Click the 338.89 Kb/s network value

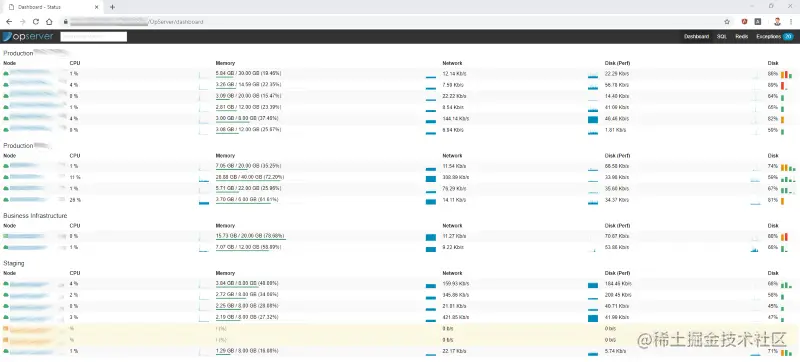[x=455, y=177]
